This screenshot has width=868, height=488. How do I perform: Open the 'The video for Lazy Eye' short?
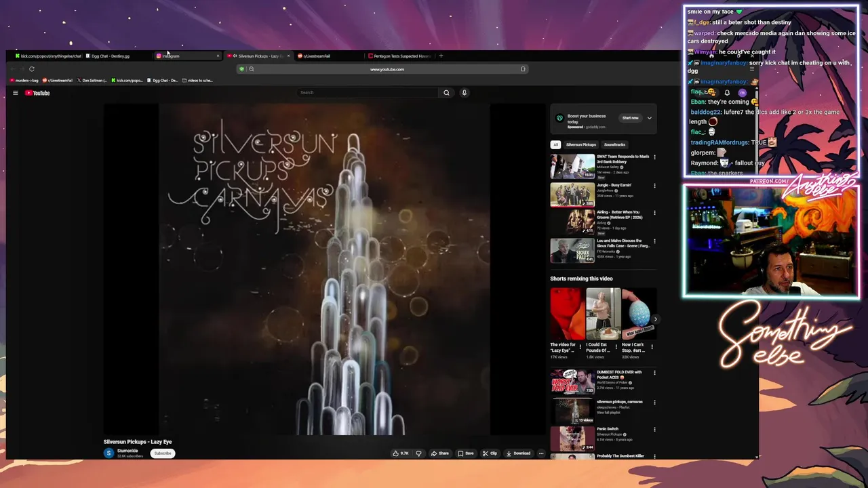[x=567, y=314]
